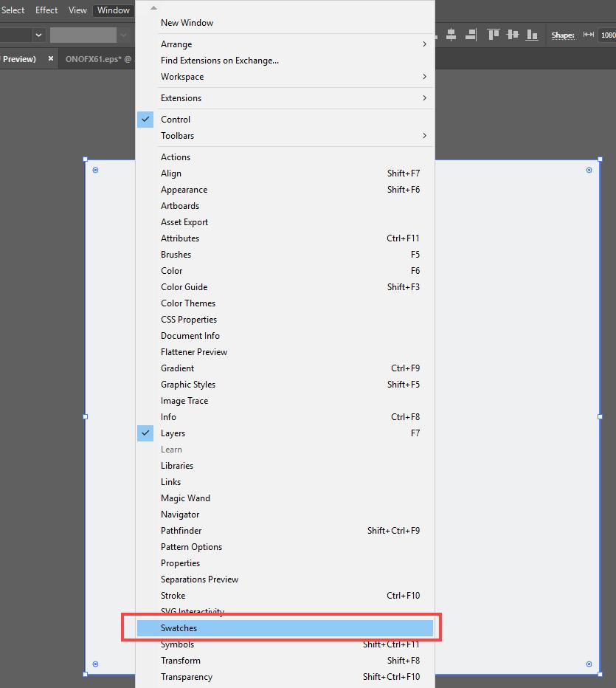Image resolution: width=616 pixels, height=688 pixels.
Task: Click right-middle selection handle of rectangle
Action: click(x=601, y=417)
